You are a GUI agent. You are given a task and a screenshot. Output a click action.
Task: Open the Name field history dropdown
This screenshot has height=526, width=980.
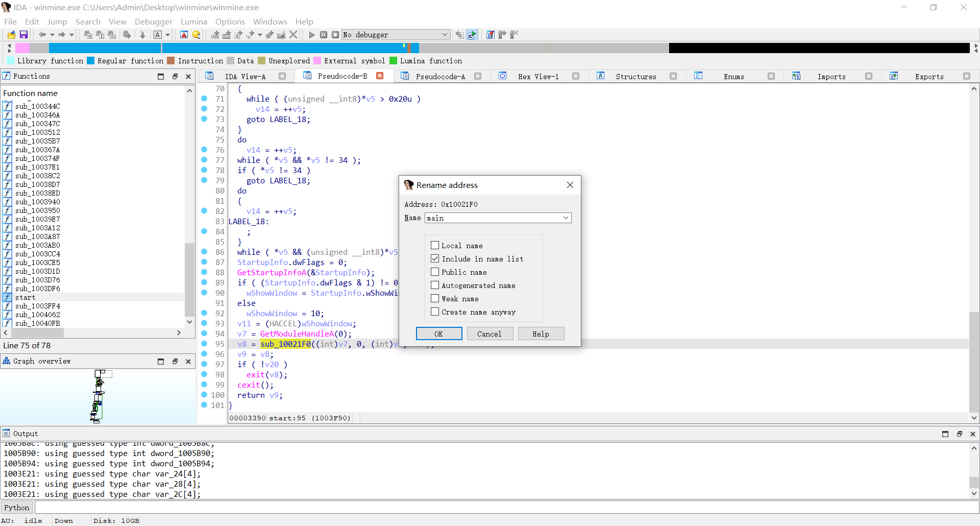pyautogui.click(x=566, y=218)
